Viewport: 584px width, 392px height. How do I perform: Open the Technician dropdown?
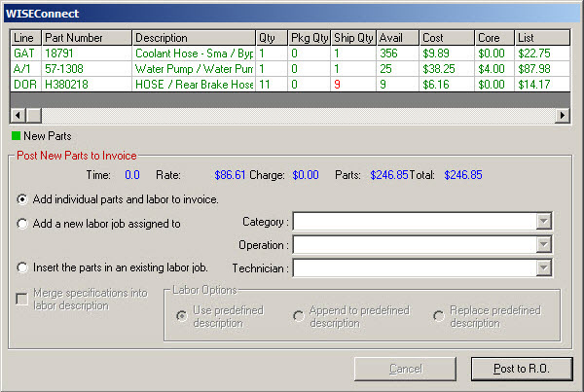pyautogui.click(x=543, y=267)
